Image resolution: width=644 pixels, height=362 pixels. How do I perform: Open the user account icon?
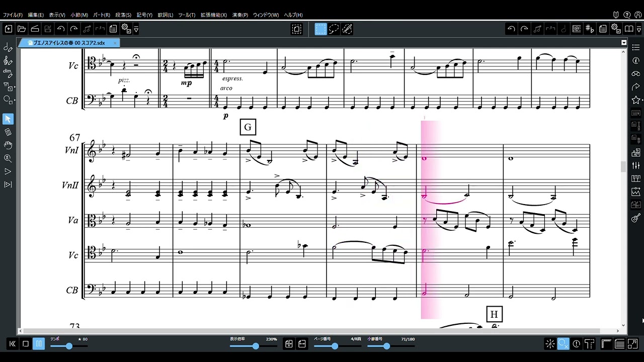637,15
